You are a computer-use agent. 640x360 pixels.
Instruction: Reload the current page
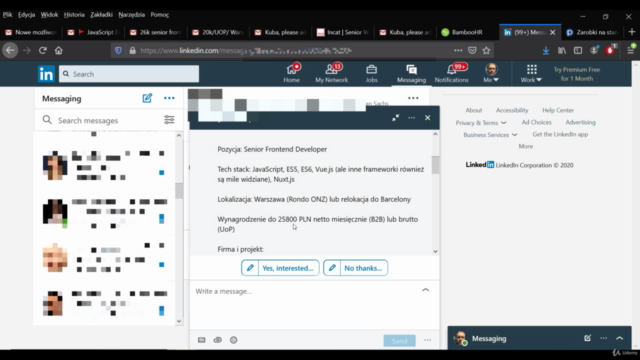coord(42,51)
